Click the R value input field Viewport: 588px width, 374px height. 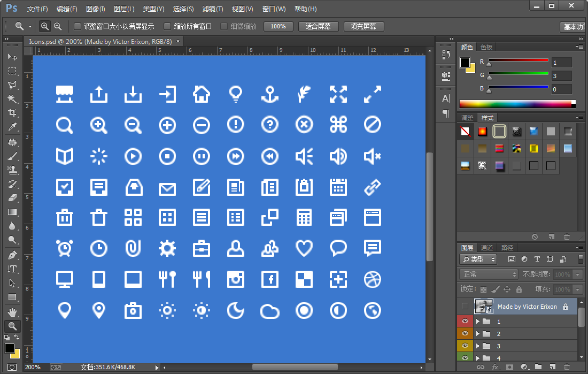pos(561,63)
